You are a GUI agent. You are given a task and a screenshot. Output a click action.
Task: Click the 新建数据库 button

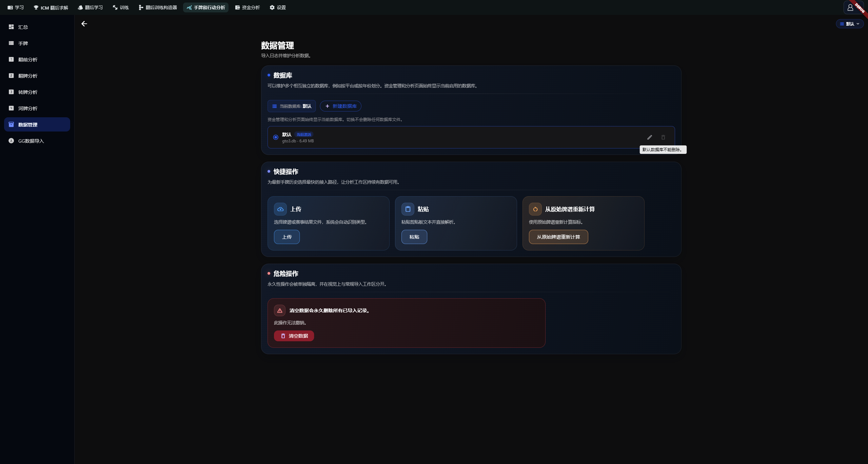pos(340,106)
